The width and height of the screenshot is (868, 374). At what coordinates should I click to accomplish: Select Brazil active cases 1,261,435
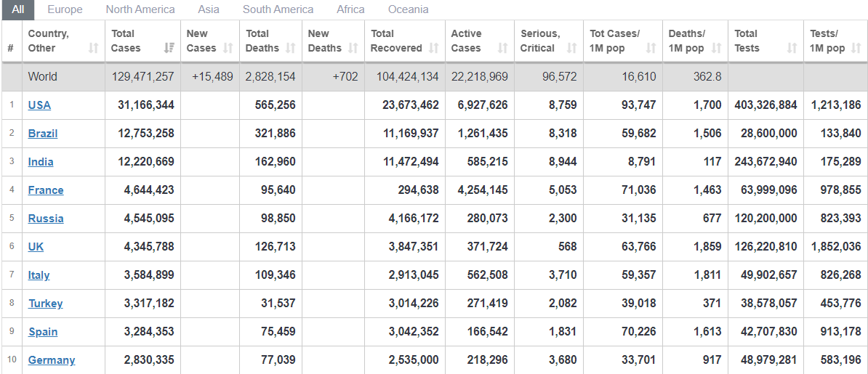pos(483,134)
